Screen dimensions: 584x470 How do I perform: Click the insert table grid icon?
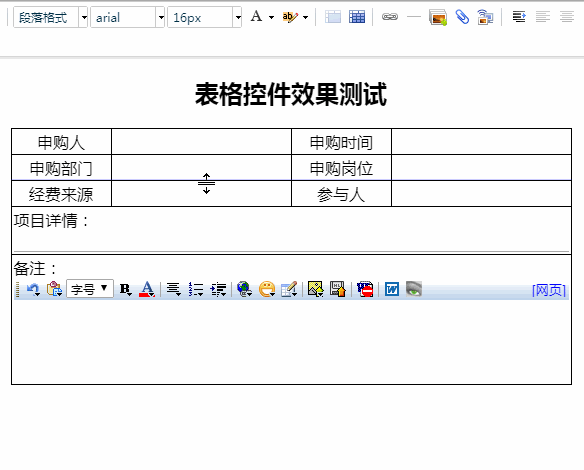[357, 17]
